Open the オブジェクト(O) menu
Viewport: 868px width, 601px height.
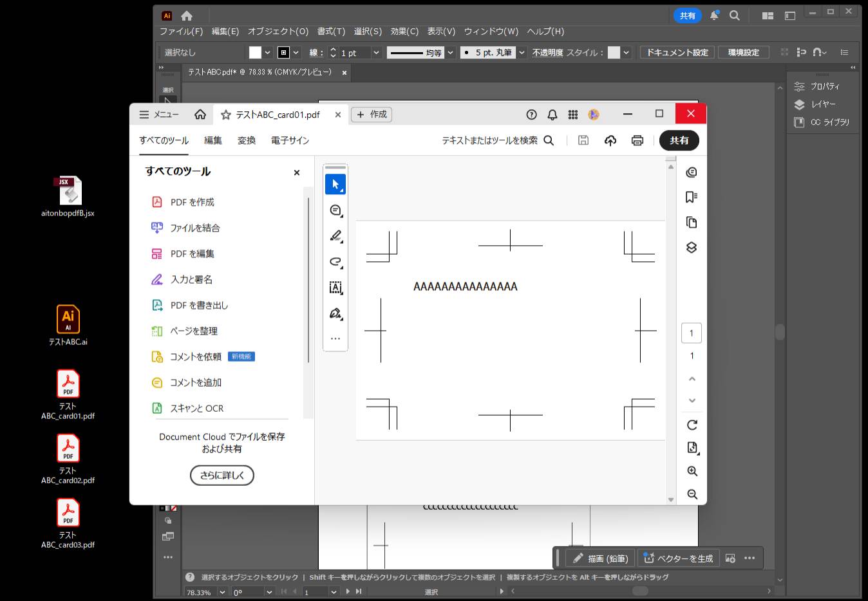click(278, 31)
